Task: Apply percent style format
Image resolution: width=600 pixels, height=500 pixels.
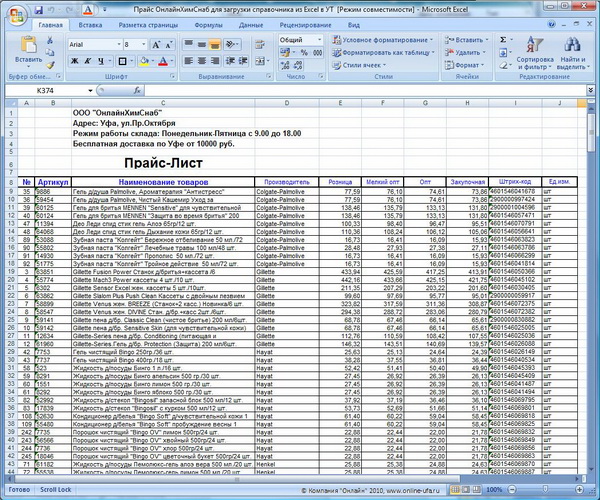Action: [304, 53]
